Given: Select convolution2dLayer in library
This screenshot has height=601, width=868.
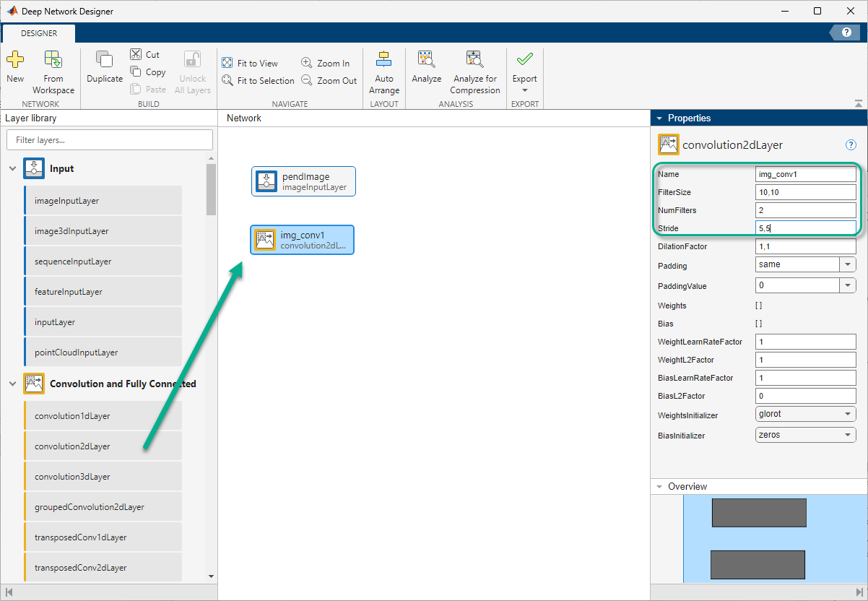Looking at the screenshot, I should click(x=103, y=446).
